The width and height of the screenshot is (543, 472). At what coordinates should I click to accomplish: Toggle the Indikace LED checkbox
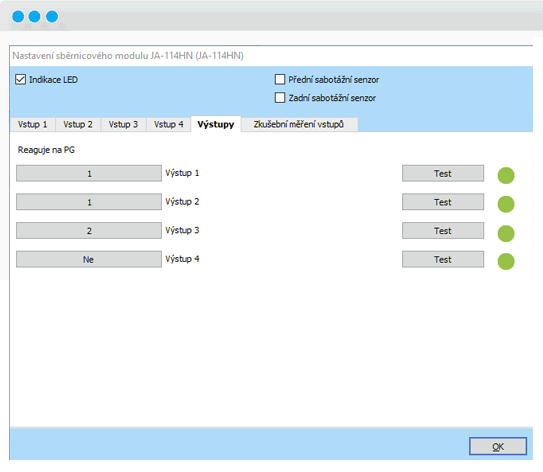point(20,80)
